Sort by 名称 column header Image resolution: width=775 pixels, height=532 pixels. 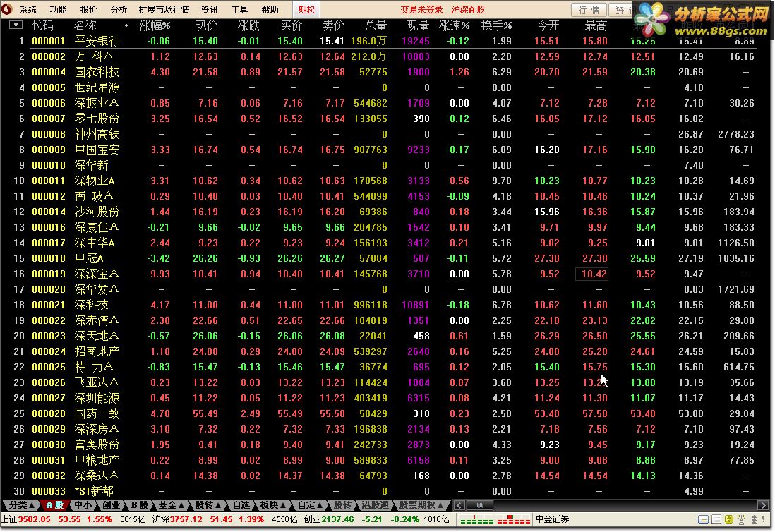[x=85, y=25]
